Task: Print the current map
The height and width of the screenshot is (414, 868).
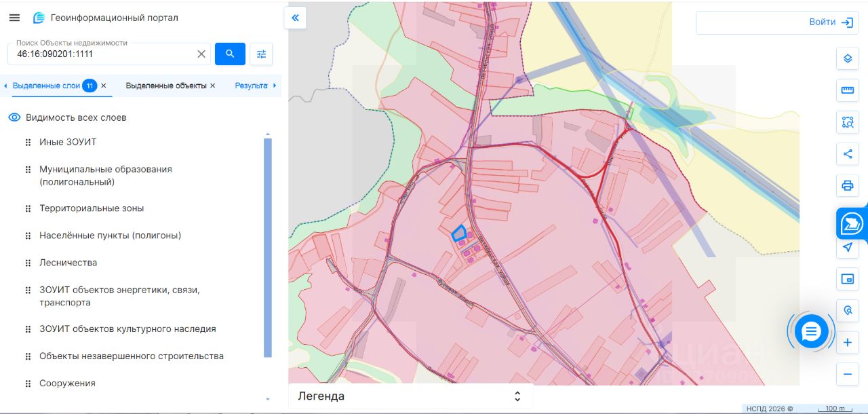Action: pyautogui.click(x=847, y=185)
